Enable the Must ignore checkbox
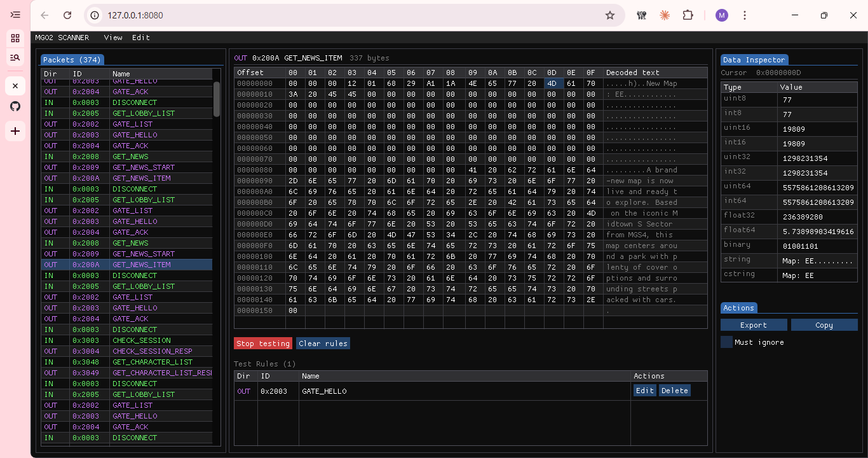Viewport: 868px width, 458px height. (726, 342)
